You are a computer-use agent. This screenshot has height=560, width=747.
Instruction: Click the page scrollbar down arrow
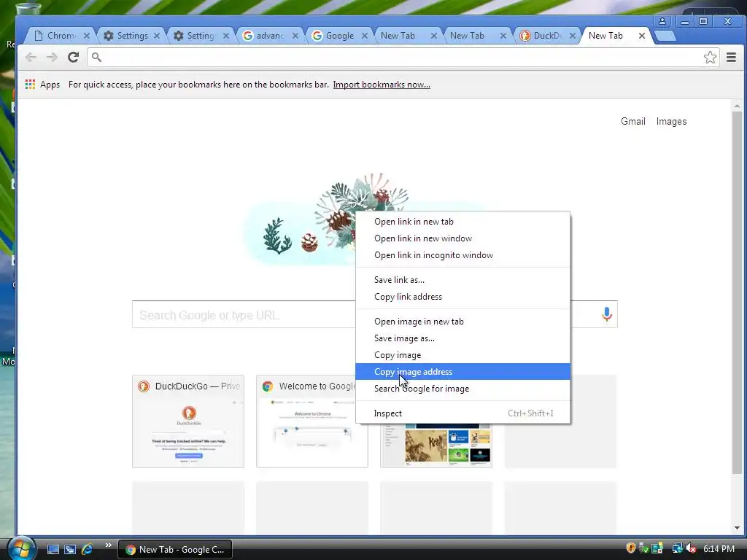[x=737, y=528]
